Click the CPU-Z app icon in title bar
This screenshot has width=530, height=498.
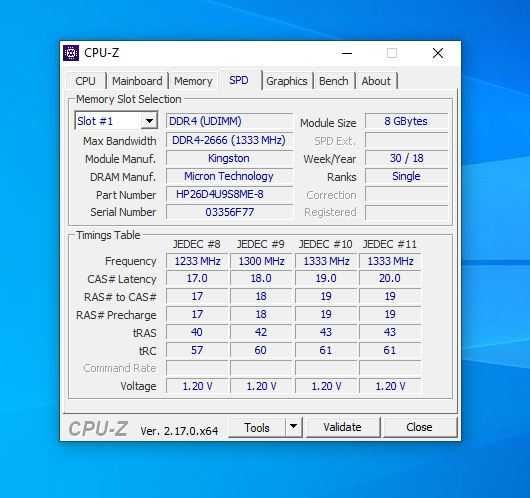(71, 53)
